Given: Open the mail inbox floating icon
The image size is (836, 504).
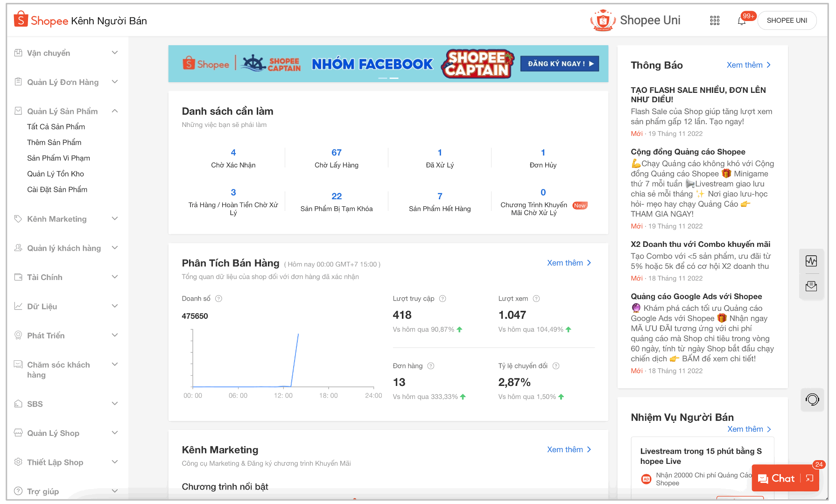Looking at the screenshot, I should (811, 286).
